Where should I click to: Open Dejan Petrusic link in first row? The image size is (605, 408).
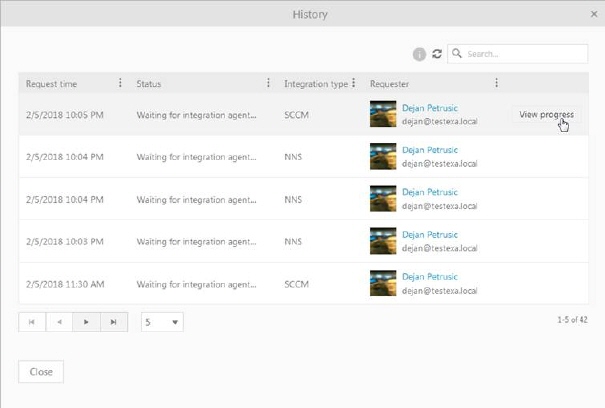point(429,108)
